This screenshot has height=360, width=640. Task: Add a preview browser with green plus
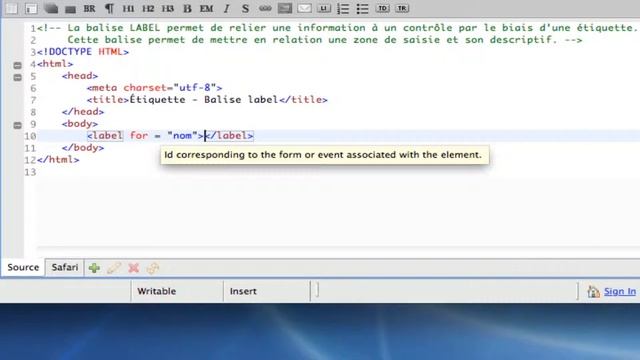click(94, 268)
